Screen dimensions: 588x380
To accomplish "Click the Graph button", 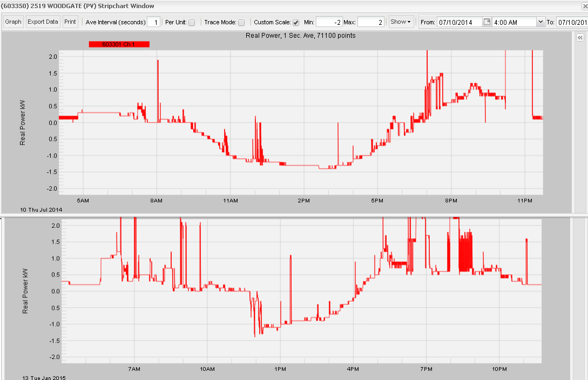I will 13,22.
